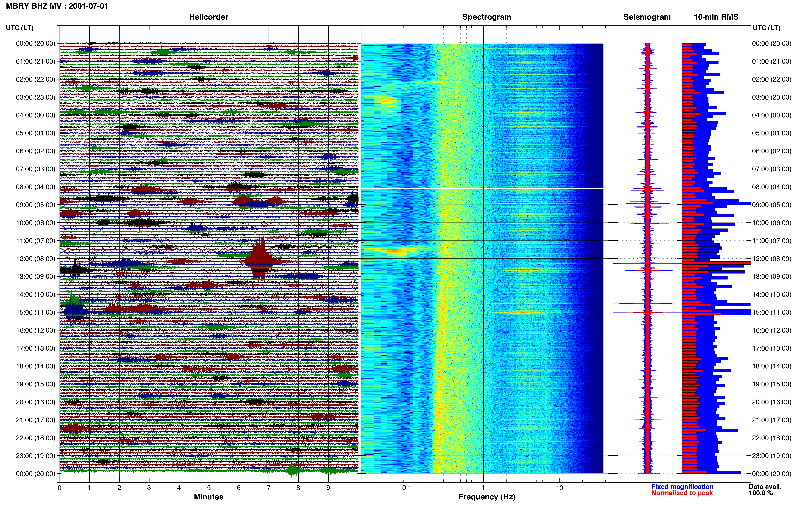Screen dimensions: 812x508
Task: Click the right '14:00 (10:00)' time label
Action: tap(772, 295)
